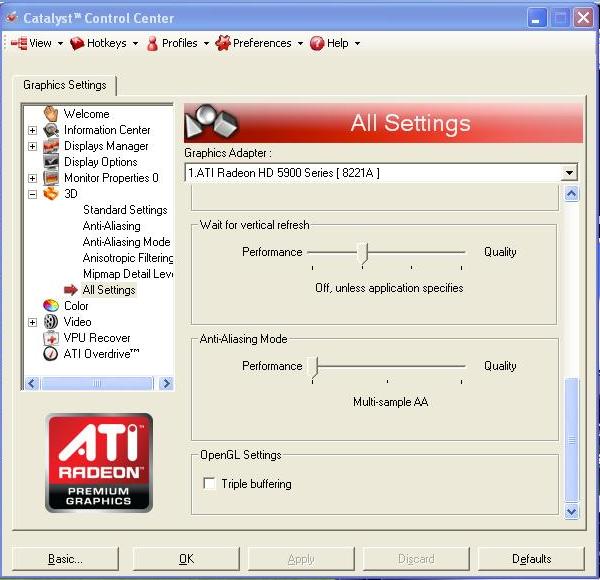
Task: Open the Profiles dropdown arrow
Action: [x=207, y=44]
